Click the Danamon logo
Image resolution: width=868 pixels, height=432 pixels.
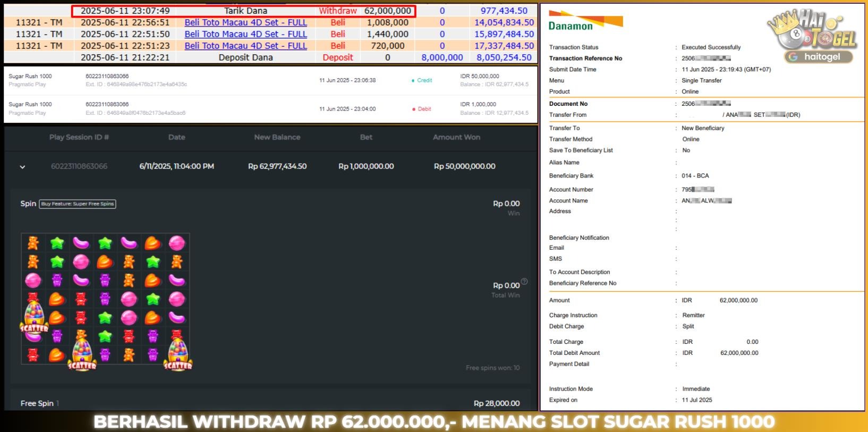coord(585,21)
